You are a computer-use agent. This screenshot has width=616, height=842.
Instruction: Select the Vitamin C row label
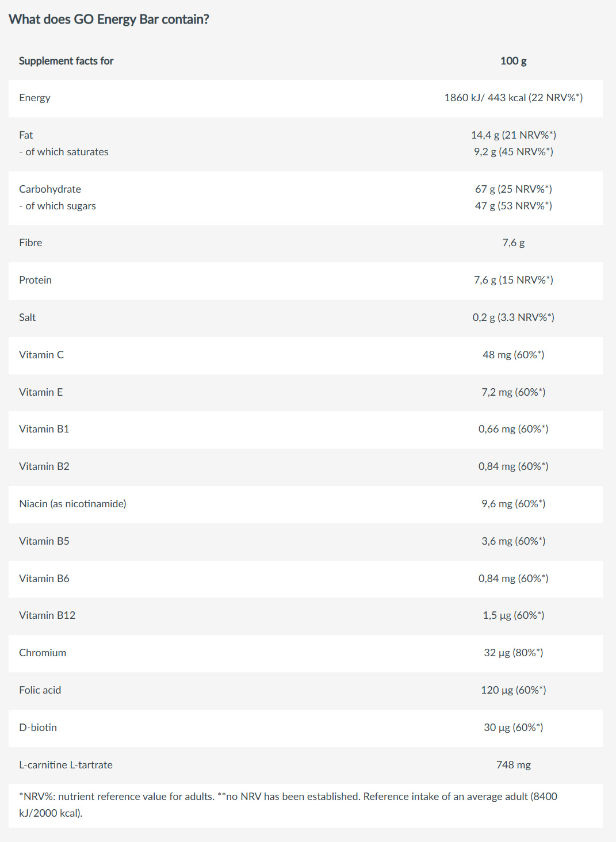(x=41, y=355)
